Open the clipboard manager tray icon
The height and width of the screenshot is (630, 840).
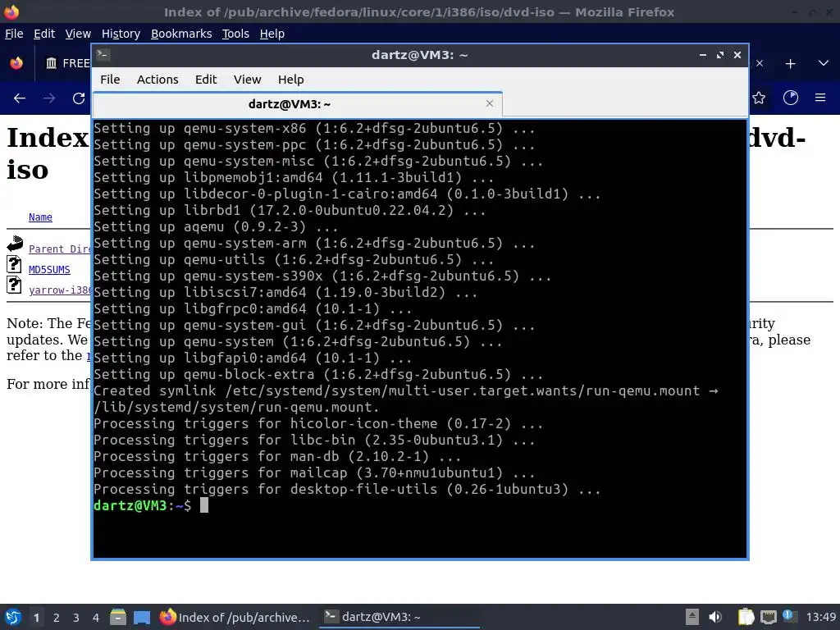[746, 617]
